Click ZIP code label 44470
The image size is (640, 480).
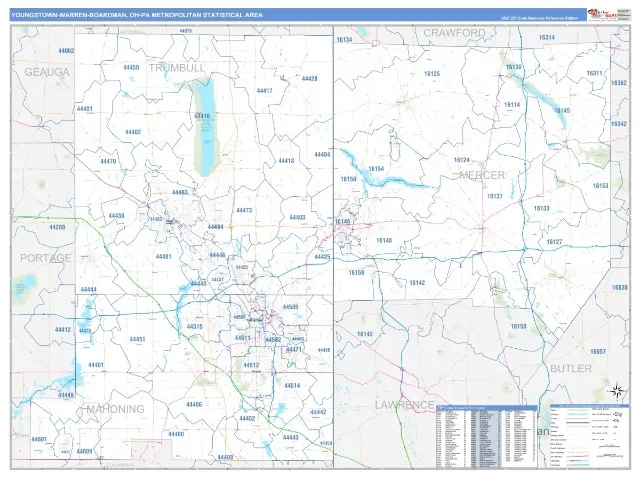click(x=108, y=161)
